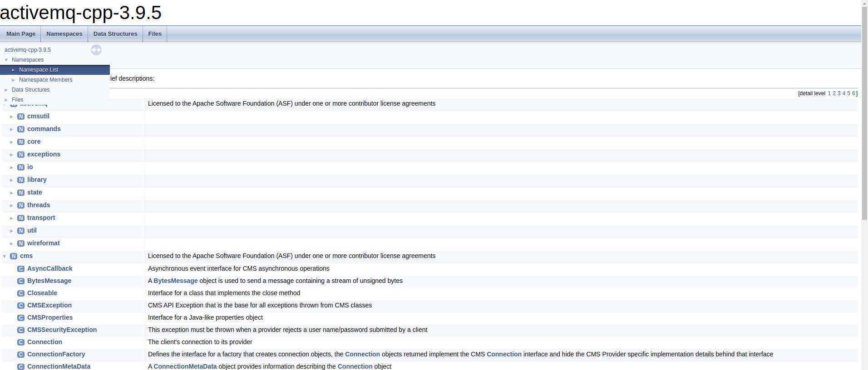Click the N icon beside util
The height and width of the screenshot is (370, 868).
tap(21, 231)
